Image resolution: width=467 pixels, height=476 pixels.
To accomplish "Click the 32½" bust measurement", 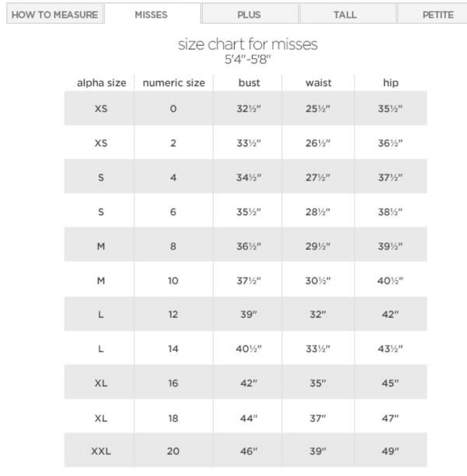I will [x=249, y=109].
